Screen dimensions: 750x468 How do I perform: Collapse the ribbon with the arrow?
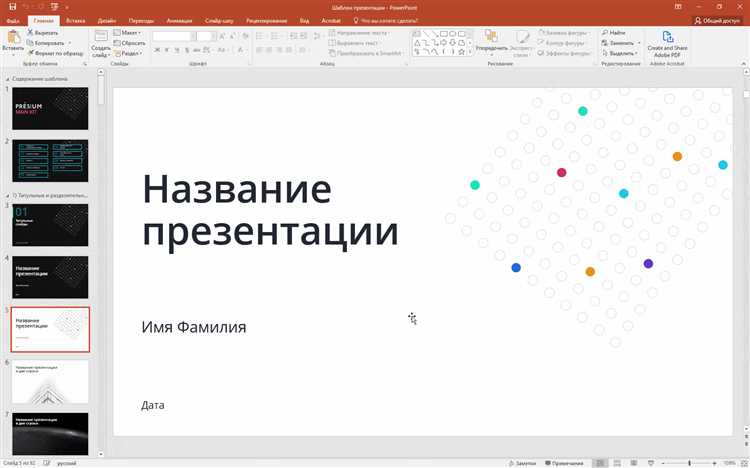[x=743, y=64]
